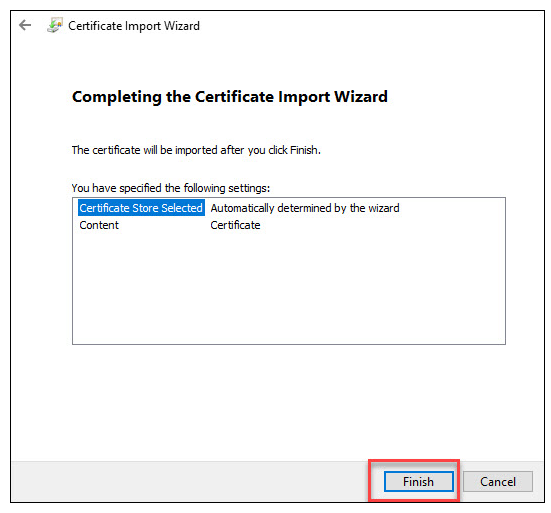Image resolution: width=551 pixels, height=513 pixels.
Task: Click empty area inside the settings list box
Action: 289,288
